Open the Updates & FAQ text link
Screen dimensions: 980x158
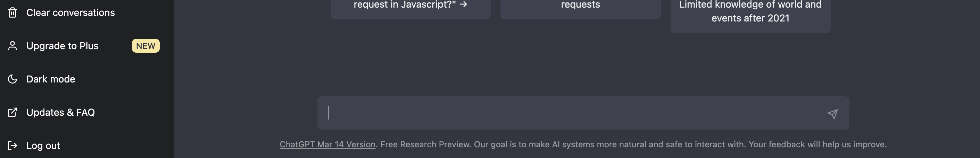[60, 112]
